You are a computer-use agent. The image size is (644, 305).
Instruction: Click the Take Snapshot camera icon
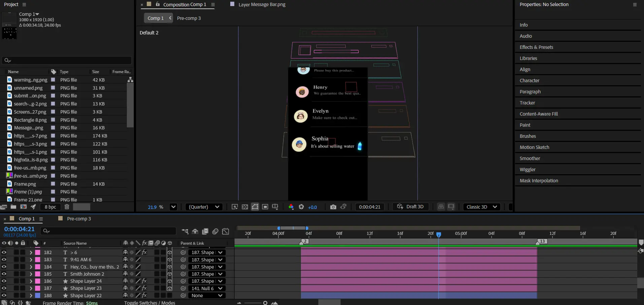[333, 207]
